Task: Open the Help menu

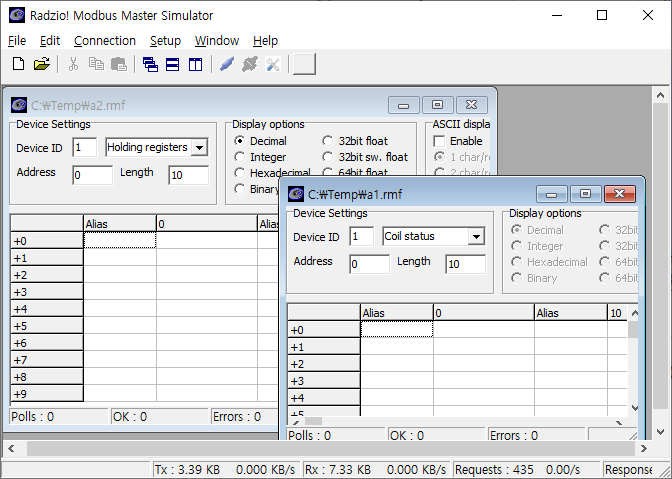Action: click(265, 41)
